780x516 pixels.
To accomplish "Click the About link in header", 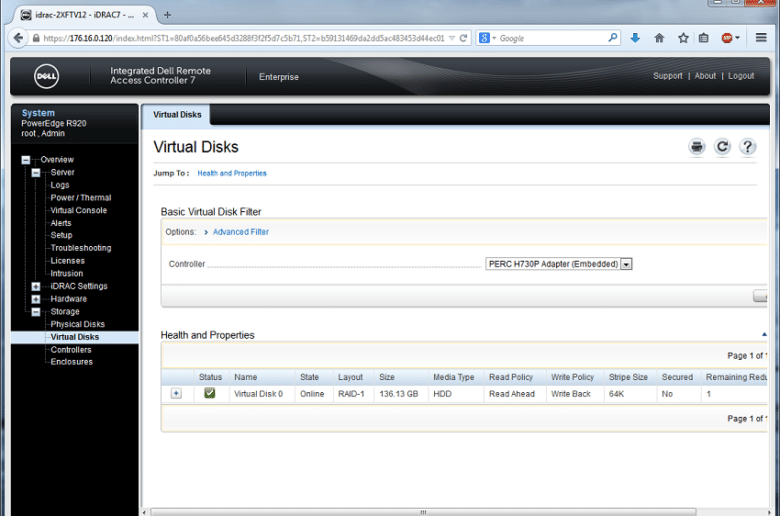I will pyautogui.click(x=705, y=76).
